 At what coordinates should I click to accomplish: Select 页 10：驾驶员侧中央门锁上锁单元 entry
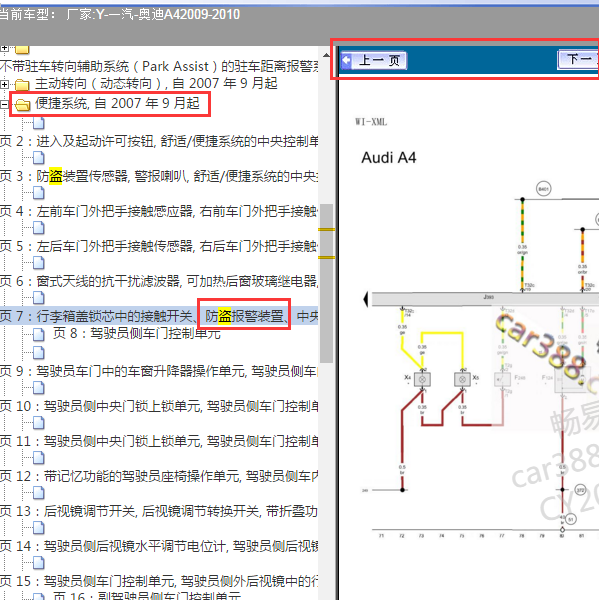(159, 406)
